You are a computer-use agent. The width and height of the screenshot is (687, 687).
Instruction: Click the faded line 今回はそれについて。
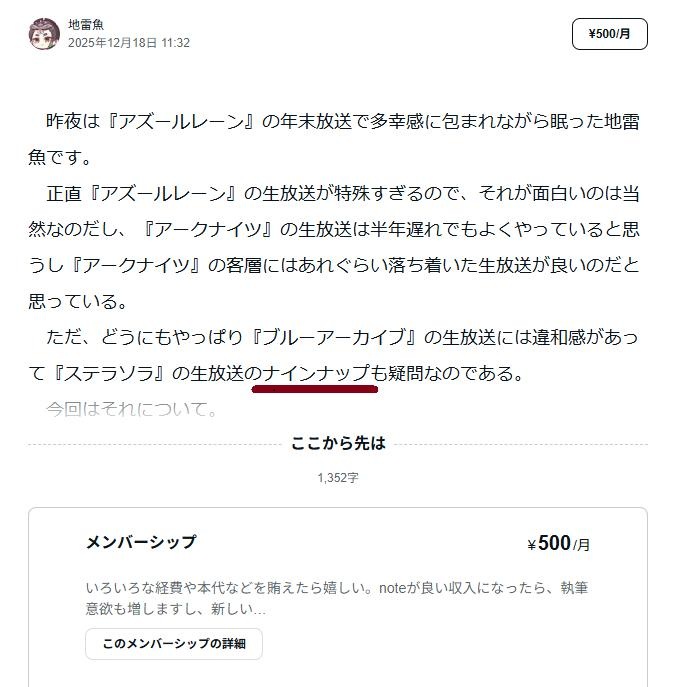[132, 409]
